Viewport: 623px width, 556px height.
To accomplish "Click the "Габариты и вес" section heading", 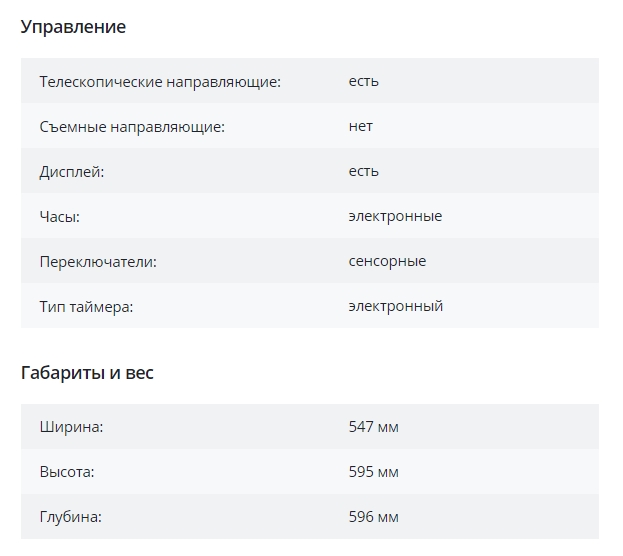I will coord(87,373).
